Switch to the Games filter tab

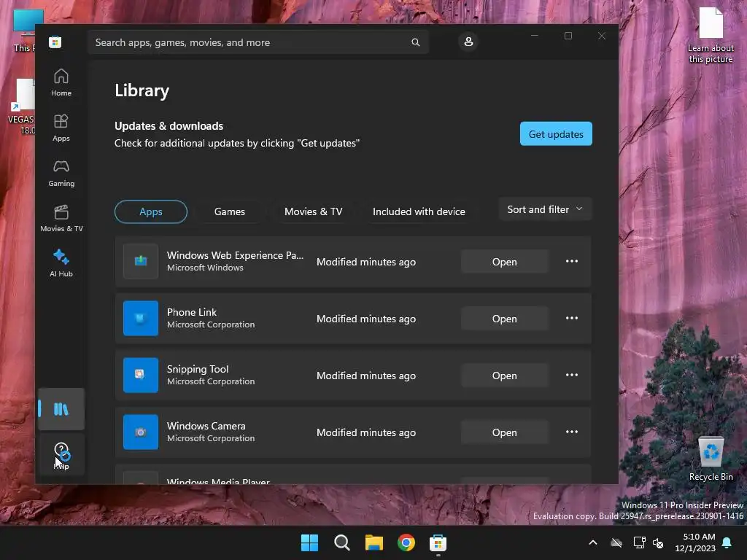pos(230,211)
